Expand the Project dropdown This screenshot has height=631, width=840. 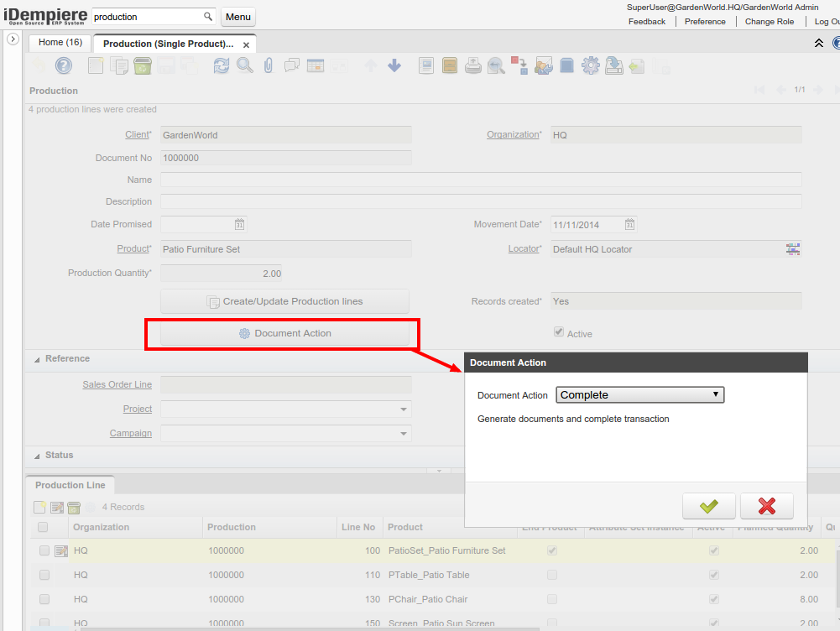click(x=404, y=409)
